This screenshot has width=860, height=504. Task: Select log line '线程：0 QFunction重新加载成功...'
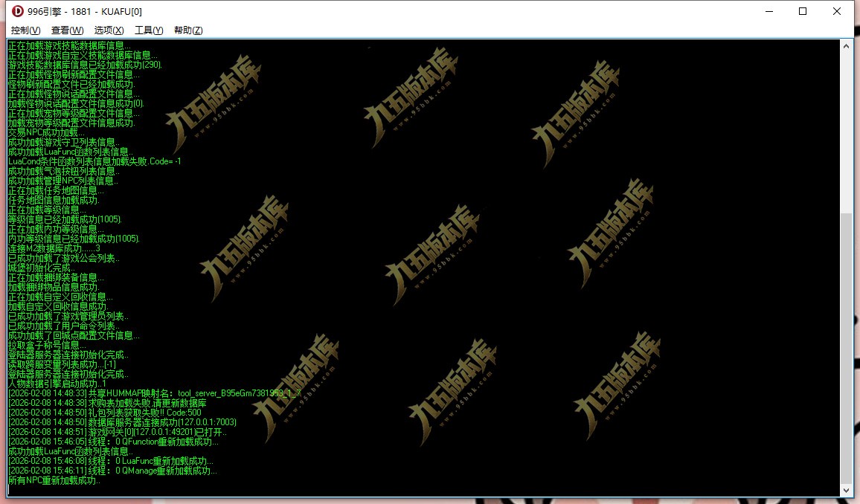tap(114, 442)
